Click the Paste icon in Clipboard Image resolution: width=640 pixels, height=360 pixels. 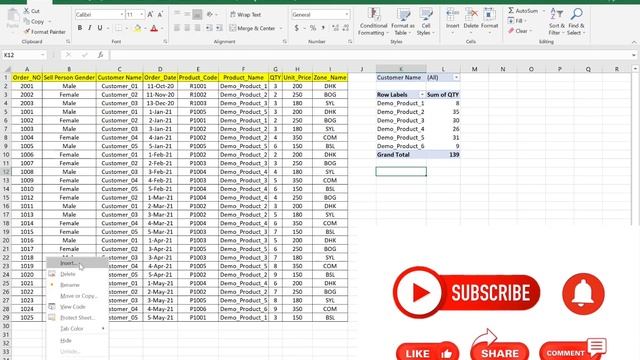point(12,19)
